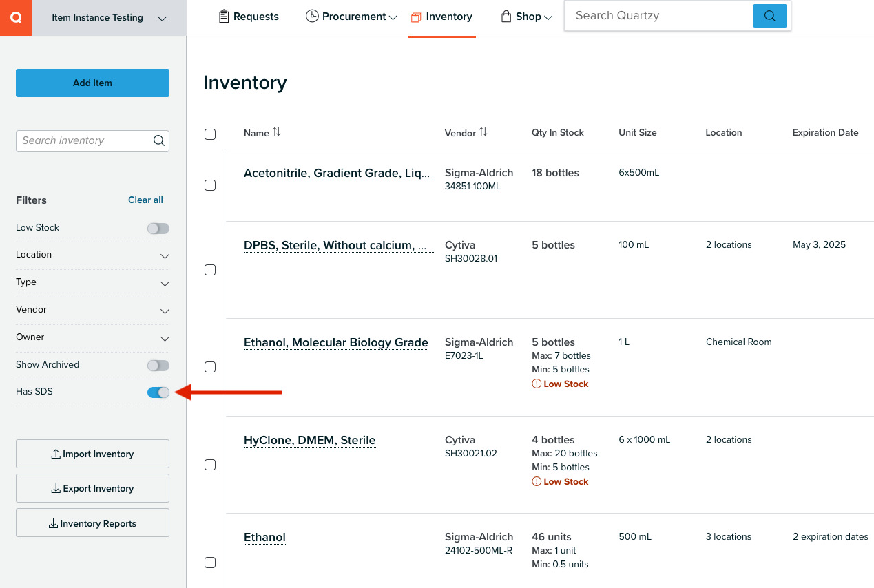Open the Ethanol 500 mL item link
Image resolution: width=874 pixels, height=588 pixels.
click(x=264, y=538)
